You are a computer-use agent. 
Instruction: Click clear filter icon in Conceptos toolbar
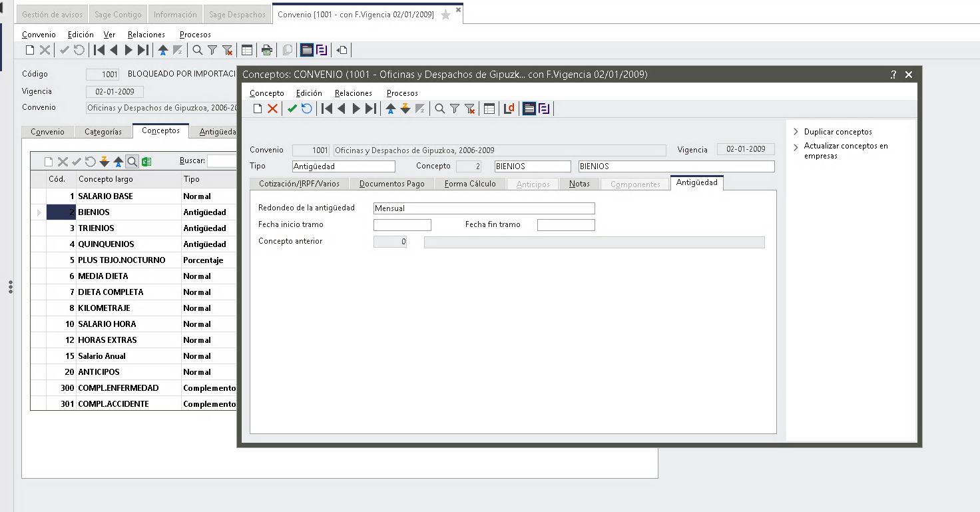pyautogui.click(x=469, y=109)
